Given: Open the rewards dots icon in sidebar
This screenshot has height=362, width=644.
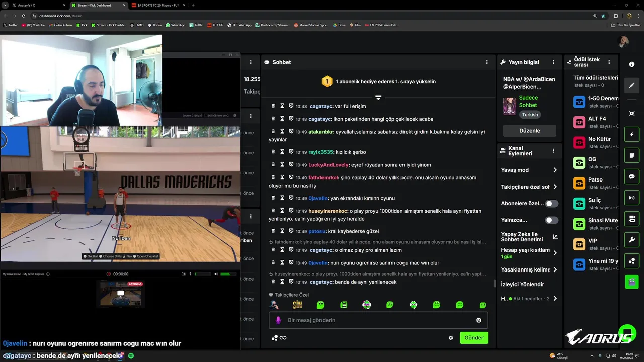Looking at the screenshot, I should click(632, 260).
